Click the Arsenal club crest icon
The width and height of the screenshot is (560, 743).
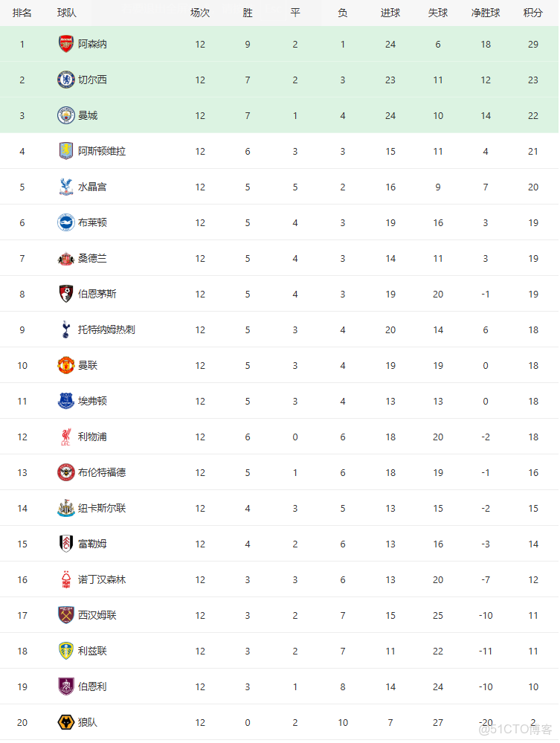coord(66,44)
